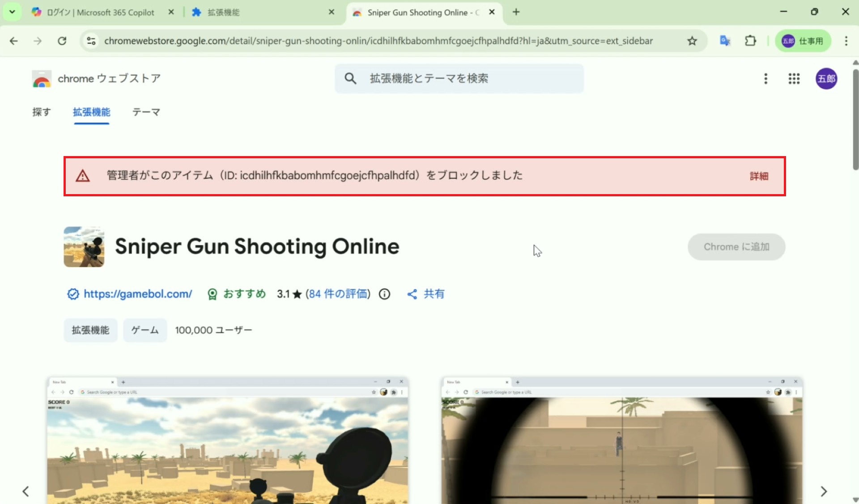Click the bookmark star icon
Viewport: 859px width, 504px height.
tap(692, 41)
